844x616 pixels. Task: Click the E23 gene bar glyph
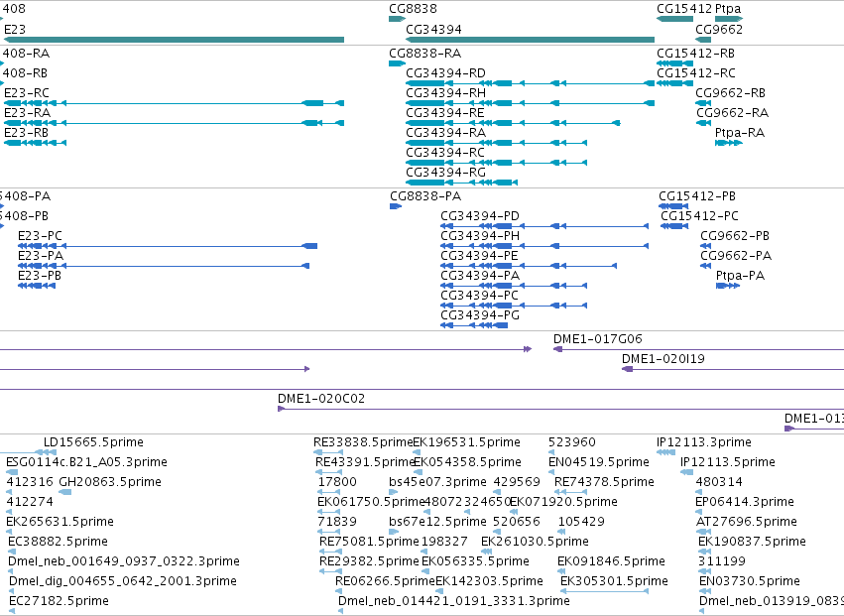(x=174, y=40)
